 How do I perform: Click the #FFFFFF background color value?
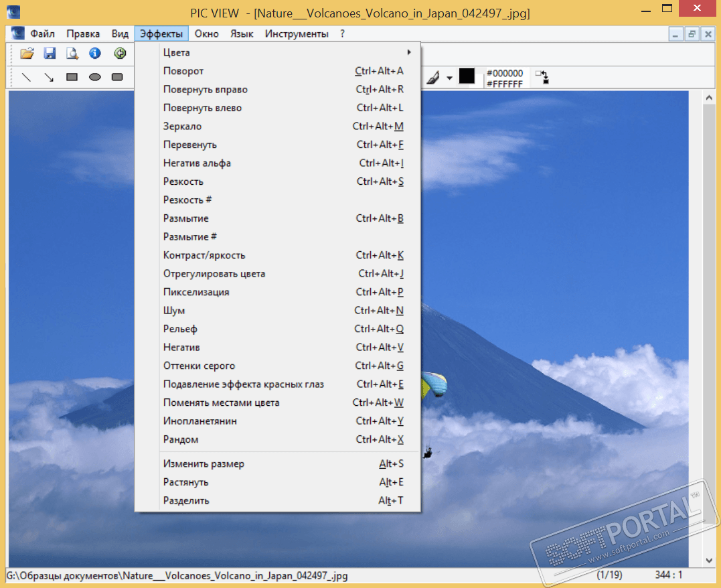(504, 84)
